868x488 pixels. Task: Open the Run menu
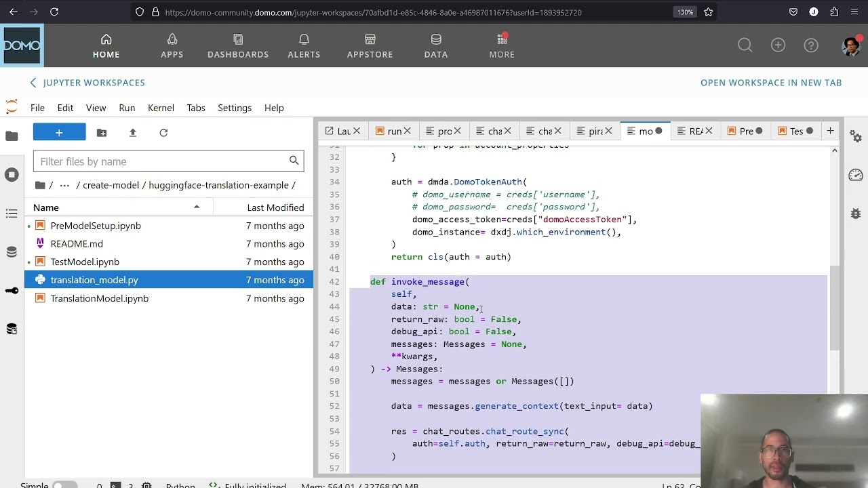click(x=127, y=108)
